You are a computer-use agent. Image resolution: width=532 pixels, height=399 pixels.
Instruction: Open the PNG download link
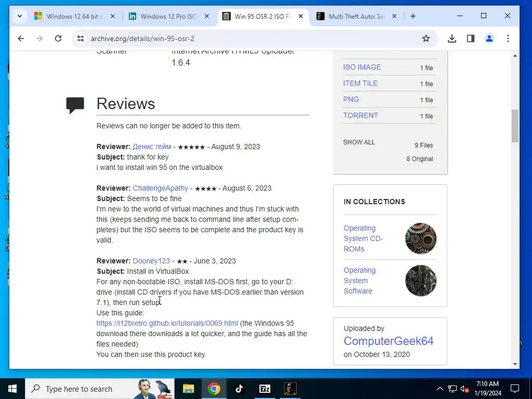click(x=351, y=99)
